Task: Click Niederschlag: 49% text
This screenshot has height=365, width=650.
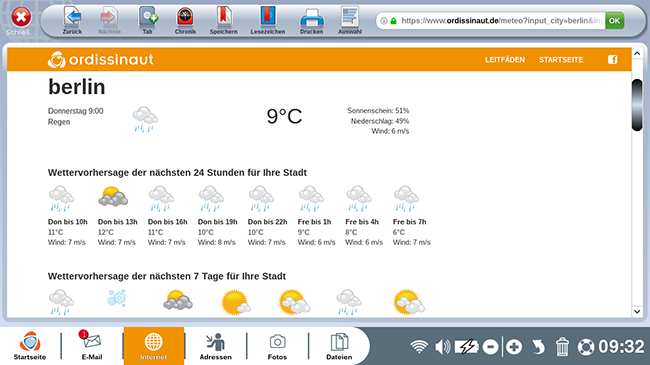Action: pos(380,121)
